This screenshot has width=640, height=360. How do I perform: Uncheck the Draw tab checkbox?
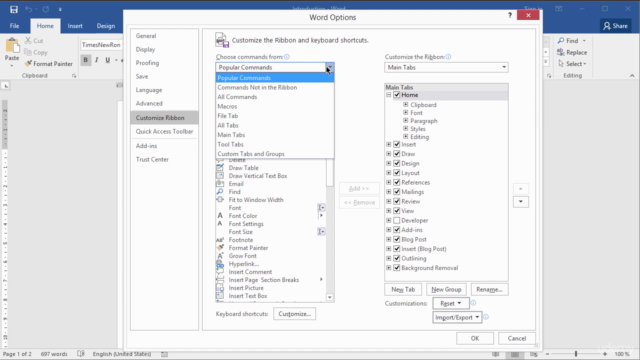pyautogui.click(x=397, y=154)
